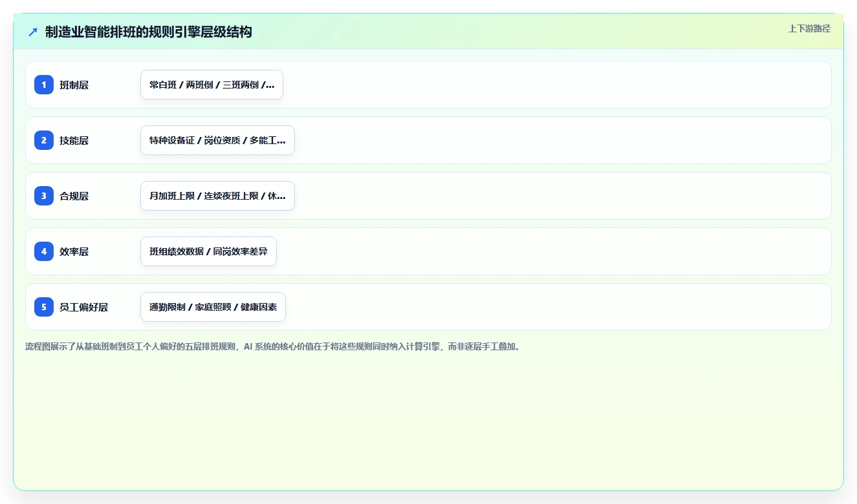Select the 班制层 label
Screen dimensions: 857x504
coord(74,85)
